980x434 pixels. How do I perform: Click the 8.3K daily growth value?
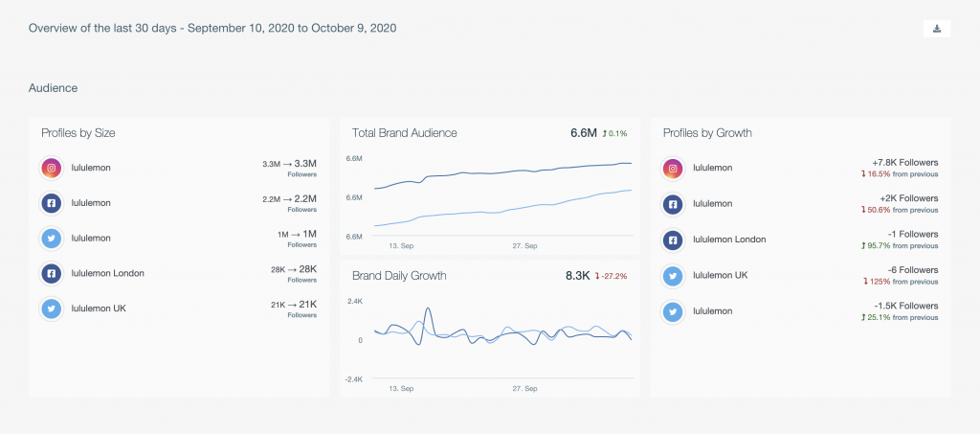[x=577, y=275]
